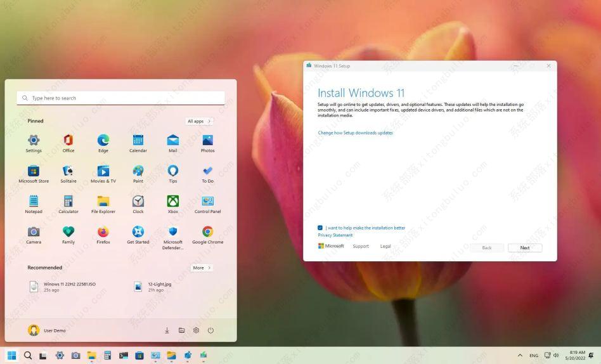Open the Paint app icon

138,171
